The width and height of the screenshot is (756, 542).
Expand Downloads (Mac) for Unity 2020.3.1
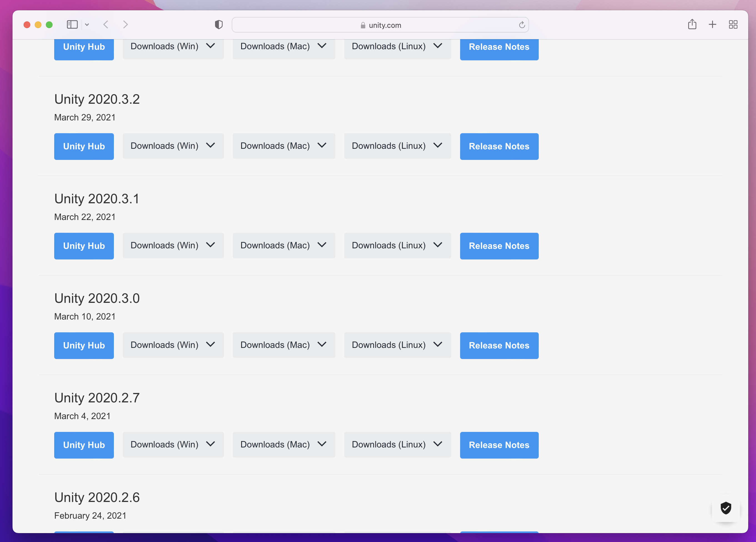[x=284, y=246]
